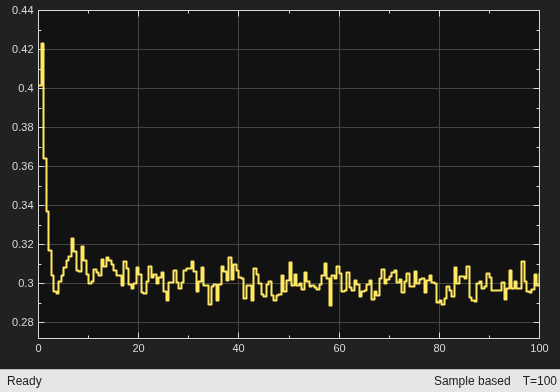Click the 100 x-axis tick label
This screenshot has height=392, width=560.
coord(539,348)
